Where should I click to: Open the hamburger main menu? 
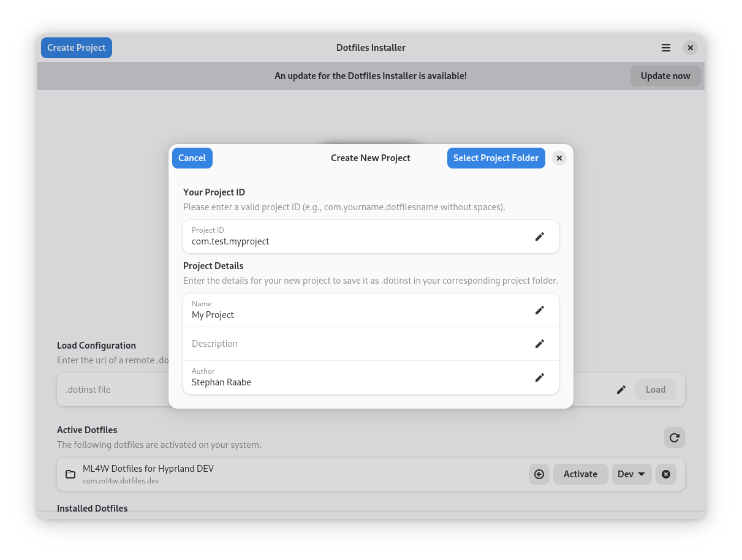click(665, 48)
